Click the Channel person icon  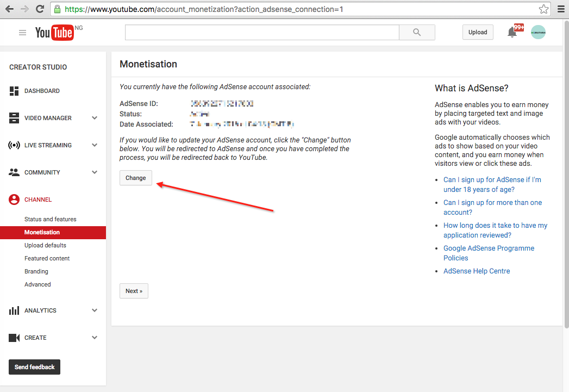[14, 200]
